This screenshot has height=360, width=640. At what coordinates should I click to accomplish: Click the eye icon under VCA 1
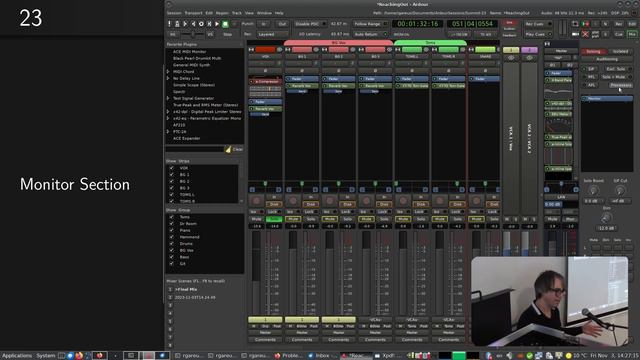pos(511,58)
